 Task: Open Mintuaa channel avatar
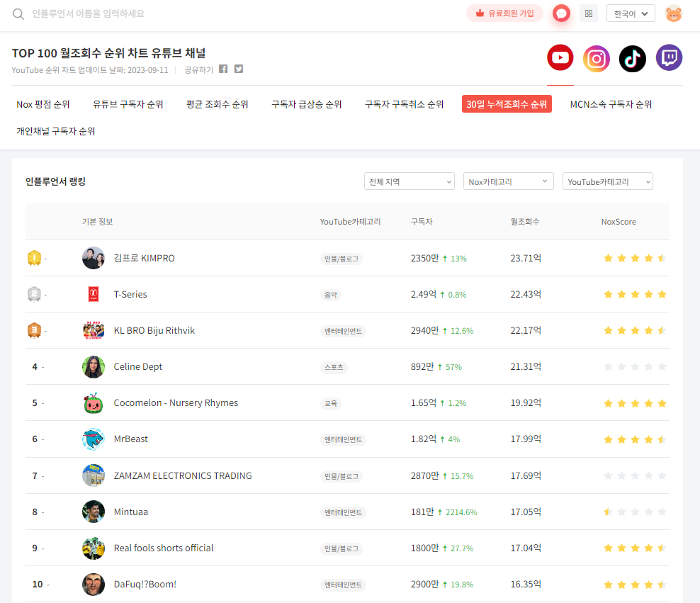tap(94, 512)
